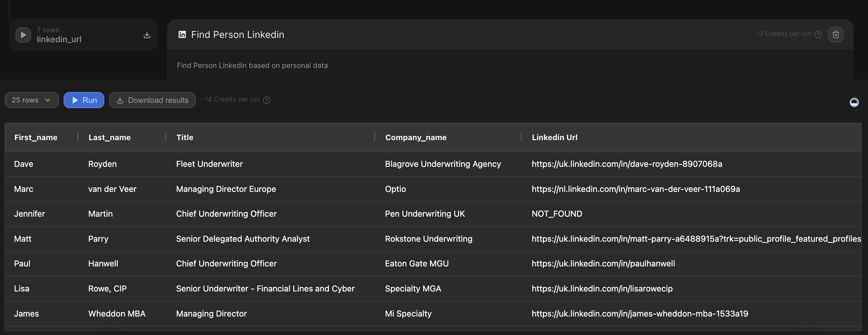Click the play icon on linkedin_url node
Image resolution: width=868 pixels, height=335 pixels.
tap(23, 35)
